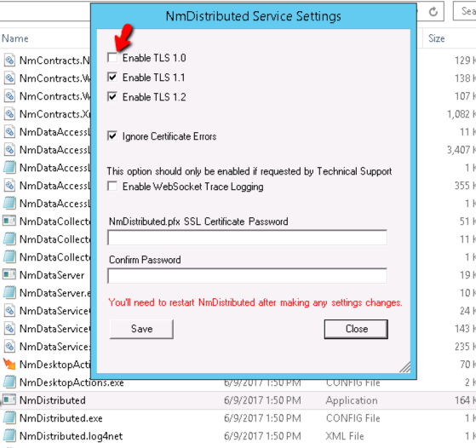Screen dimensions: 476x448
Task: Select icon of file sized 138 K
Action: [x=9, y=78]
